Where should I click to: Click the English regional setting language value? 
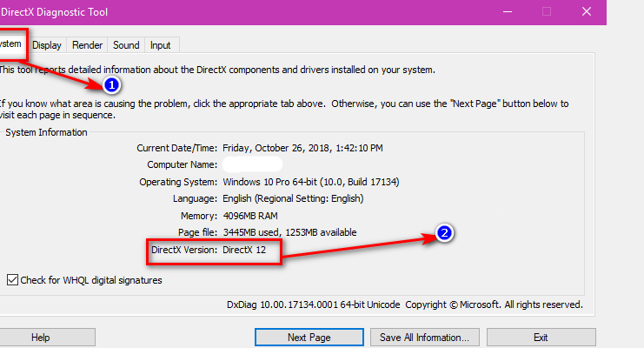click(x=293, y=198)
